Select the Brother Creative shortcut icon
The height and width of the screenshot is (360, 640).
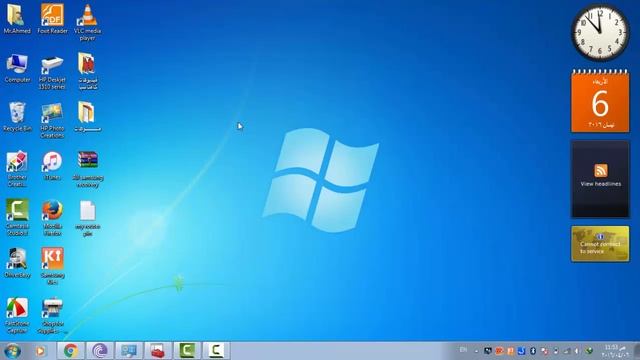click(17, 169)
